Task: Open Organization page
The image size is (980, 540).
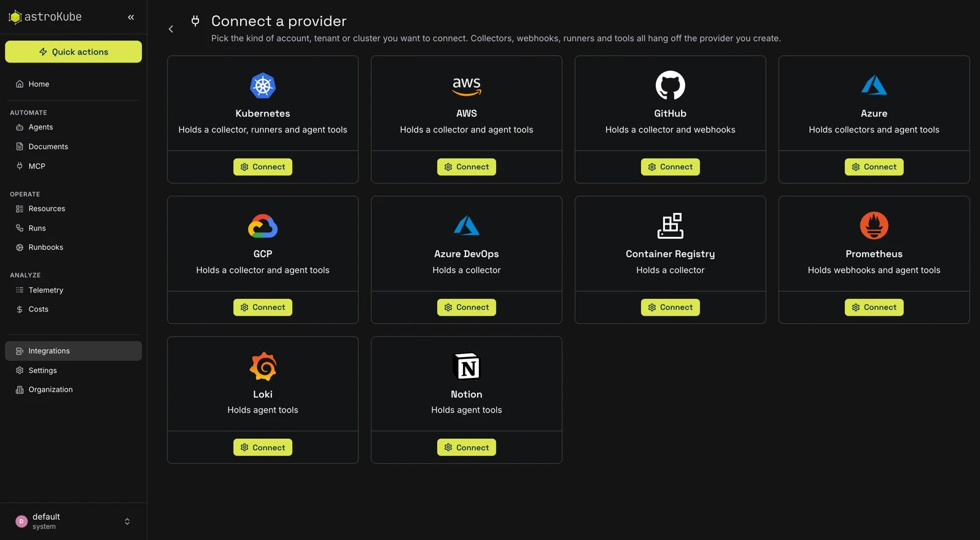Action: pos(73,390)
